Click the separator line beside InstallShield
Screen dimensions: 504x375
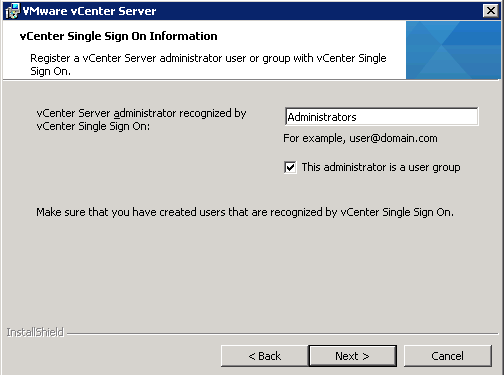pyautogui.click(x=282, y=333)
